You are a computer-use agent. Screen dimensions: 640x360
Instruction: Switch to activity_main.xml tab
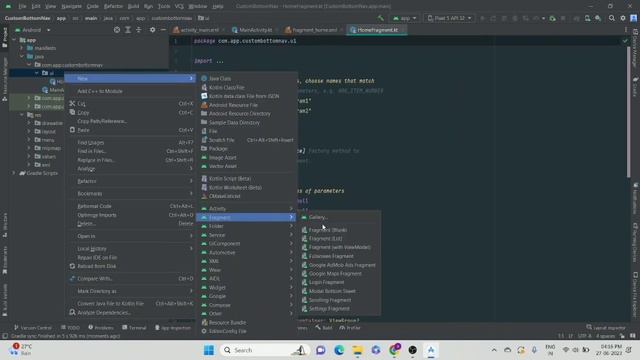click(x=198, y=30)
